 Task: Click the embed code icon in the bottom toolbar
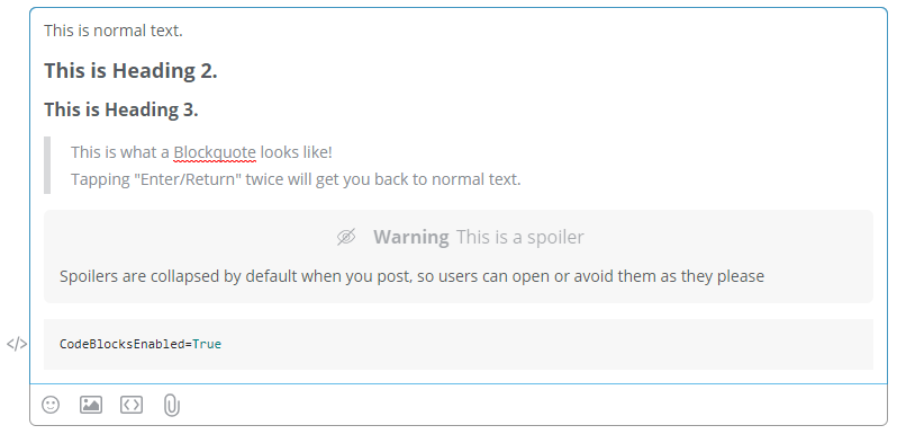pyautogui.click(x=131, y=405)
